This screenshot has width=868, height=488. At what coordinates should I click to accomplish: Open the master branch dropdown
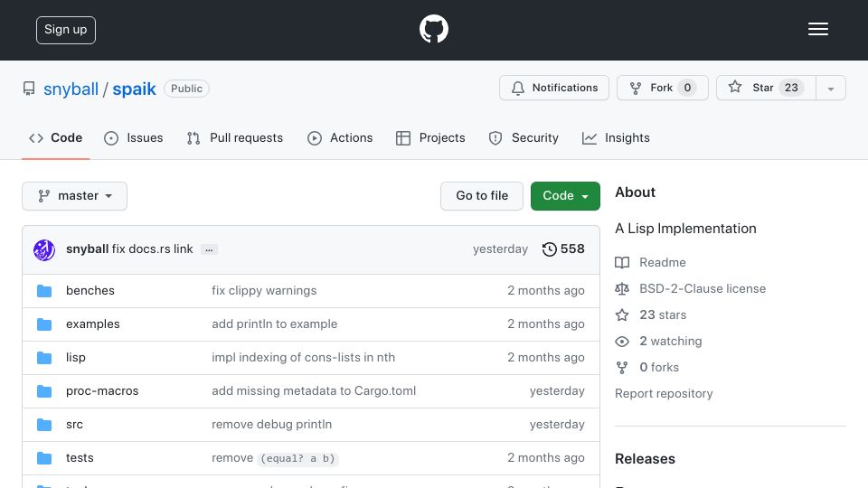click(x=75, y=196)
